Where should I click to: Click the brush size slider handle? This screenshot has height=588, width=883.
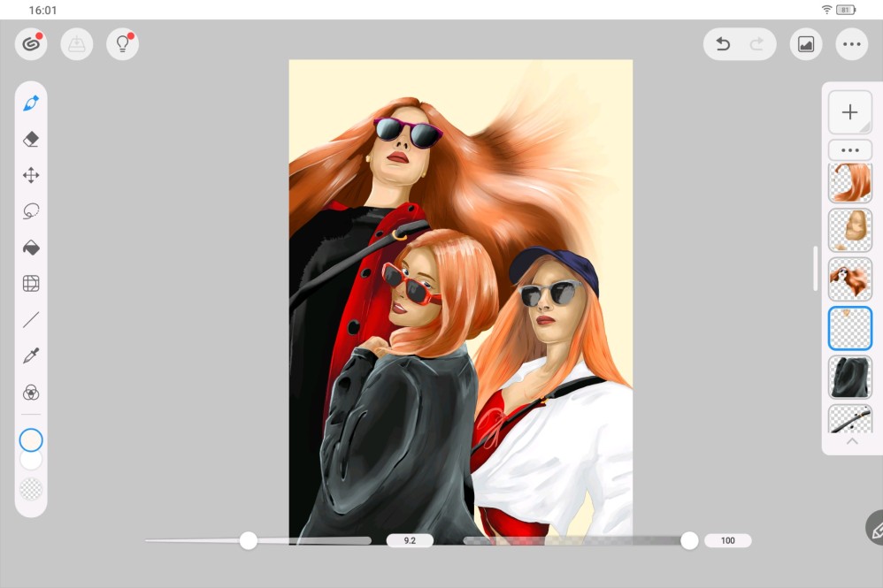249,541
